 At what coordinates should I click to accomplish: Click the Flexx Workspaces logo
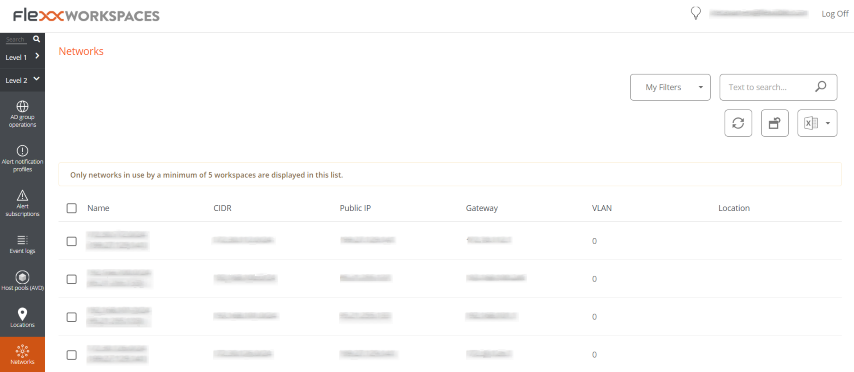coord(86,15)
